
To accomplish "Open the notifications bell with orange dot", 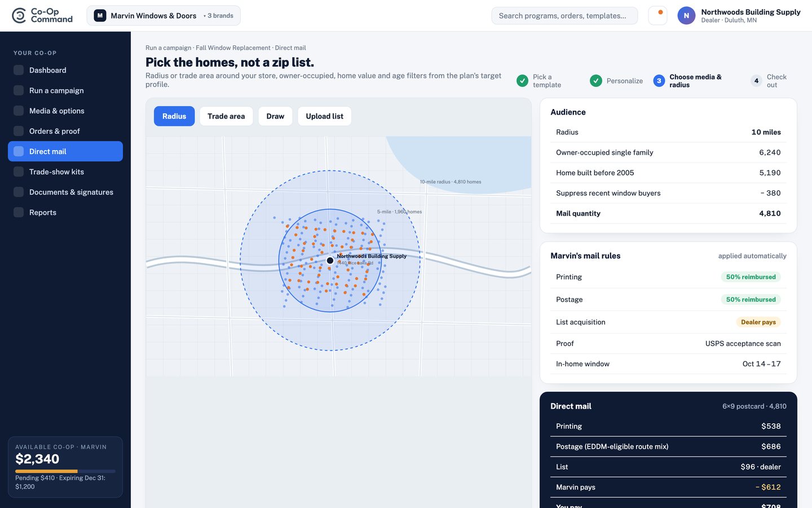I will point(657,15).
